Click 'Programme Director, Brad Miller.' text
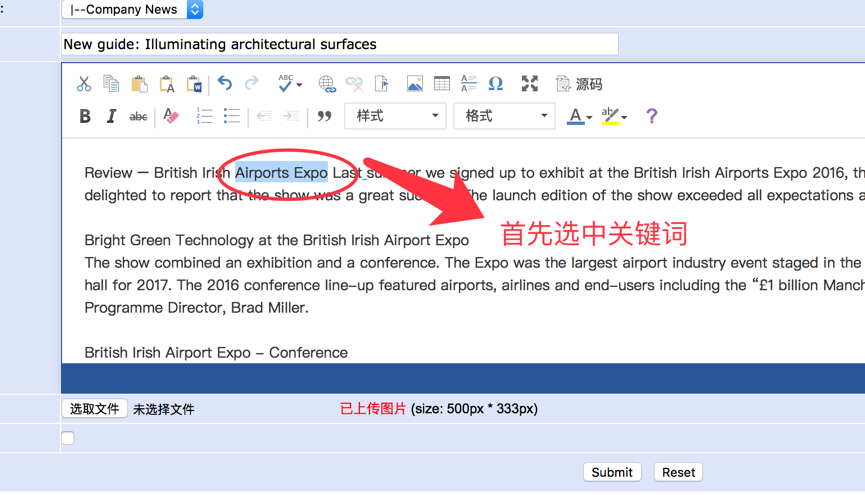 [196, 307]
